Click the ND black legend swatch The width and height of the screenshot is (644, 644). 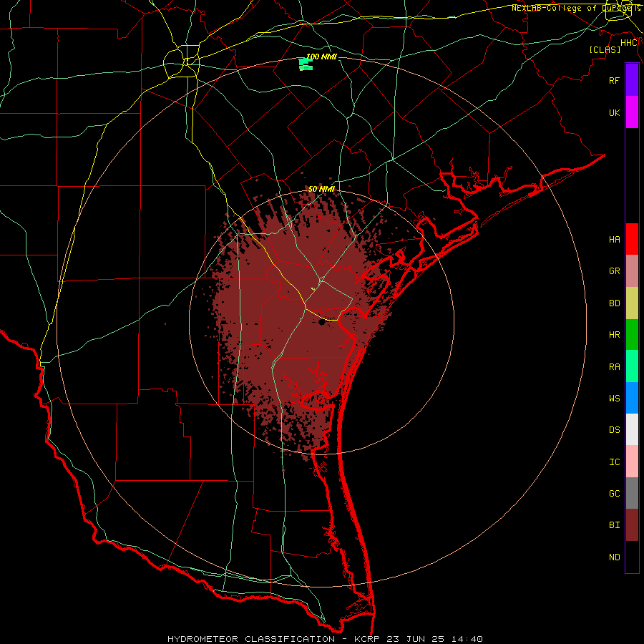632,557
